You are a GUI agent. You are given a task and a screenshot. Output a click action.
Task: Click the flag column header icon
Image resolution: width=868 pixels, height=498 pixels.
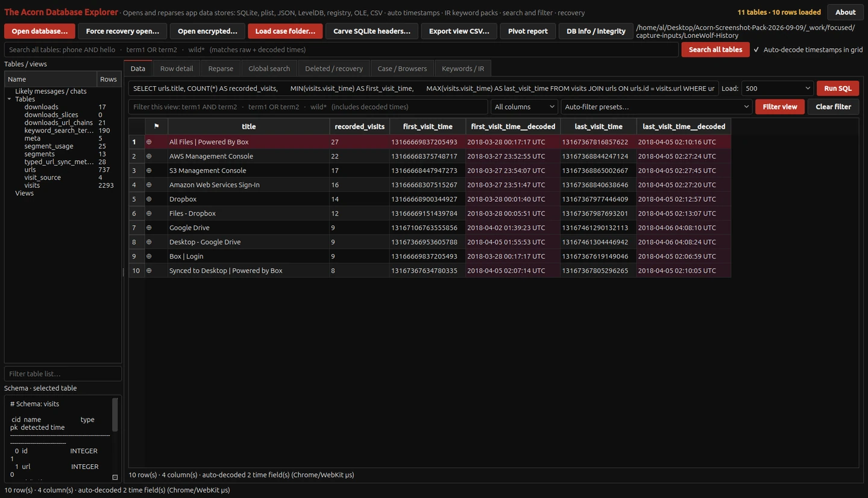click(x=156, y=126)
